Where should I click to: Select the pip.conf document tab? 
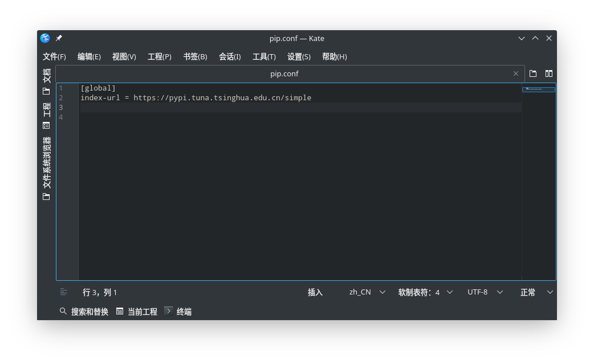pos(285,73)
